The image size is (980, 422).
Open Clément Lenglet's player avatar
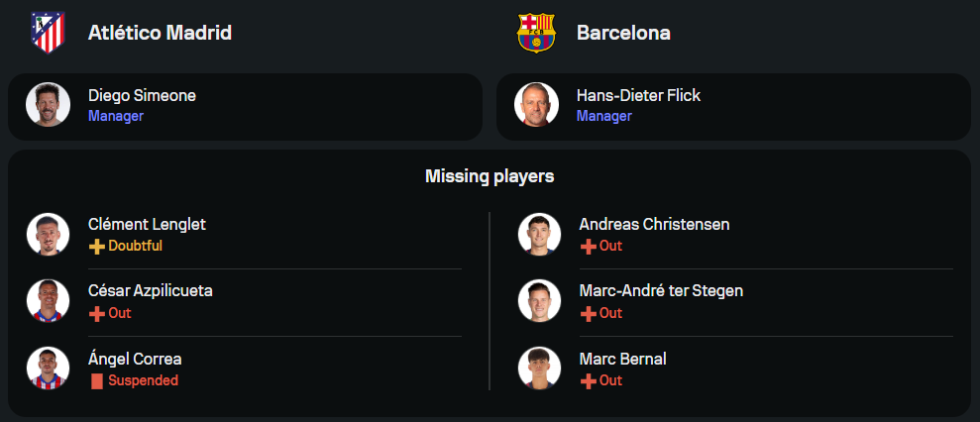coord(48,234)
